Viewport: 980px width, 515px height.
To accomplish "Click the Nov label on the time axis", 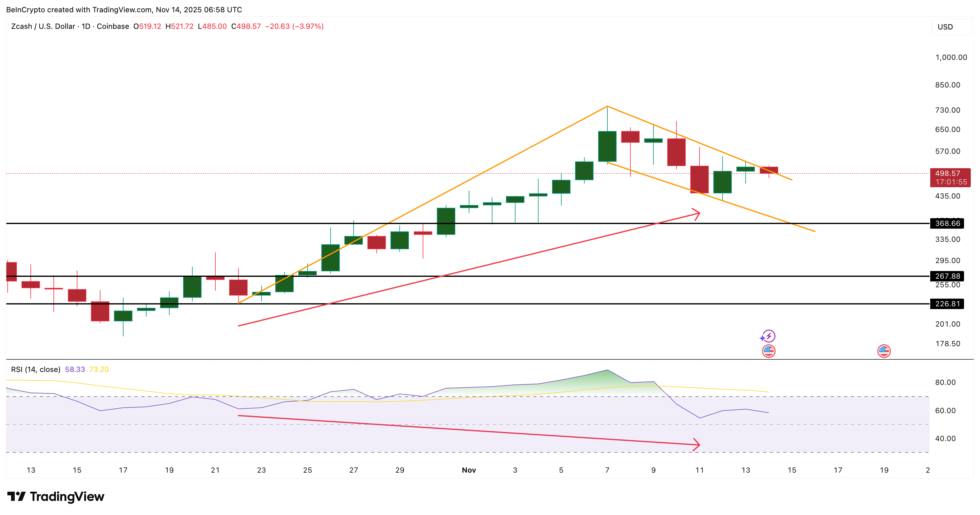I will [x=469, y=470].
